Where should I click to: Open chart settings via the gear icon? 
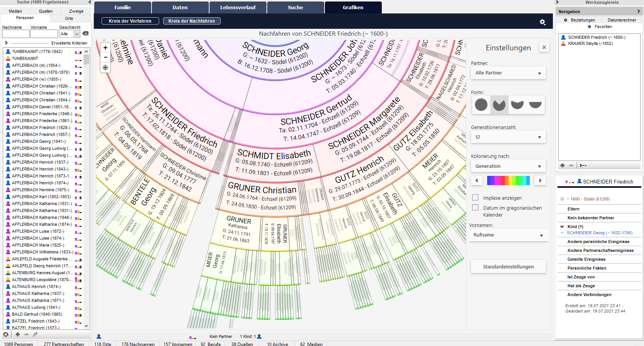pos(542,22)
